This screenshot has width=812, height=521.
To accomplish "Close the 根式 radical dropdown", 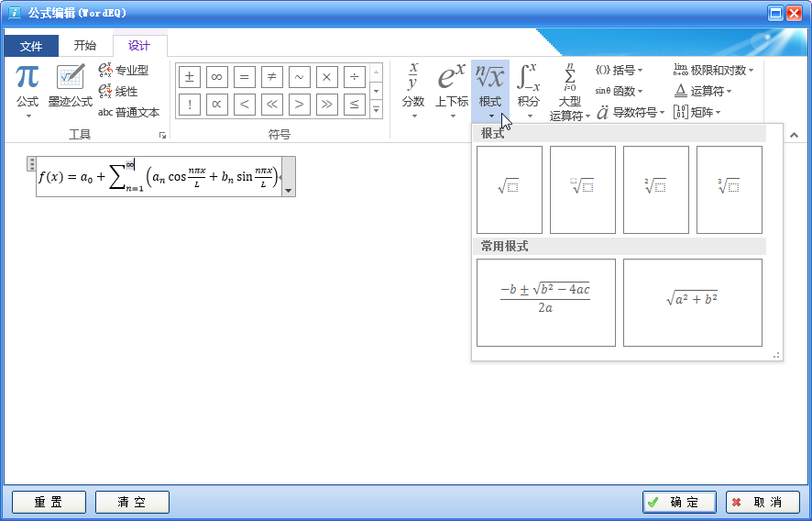I will [x=490, y=91].
